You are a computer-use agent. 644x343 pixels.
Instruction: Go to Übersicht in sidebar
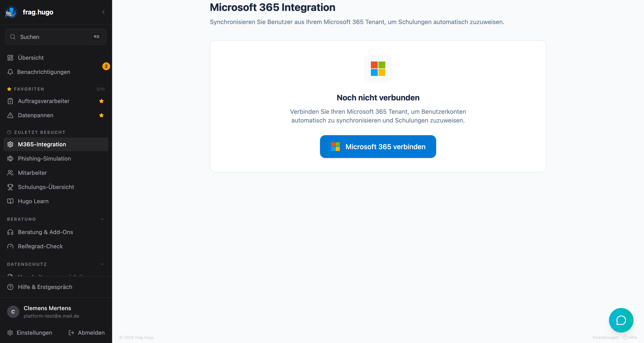[56, 58]
